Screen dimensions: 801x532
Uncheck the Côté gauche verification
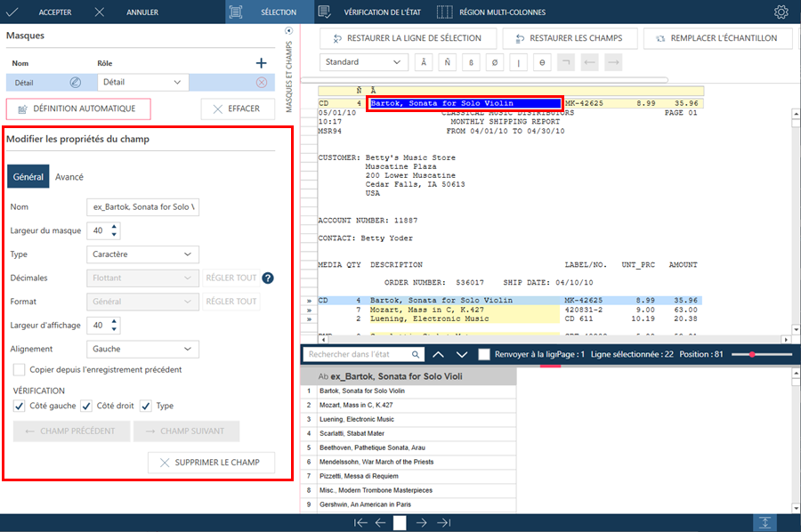20,406
